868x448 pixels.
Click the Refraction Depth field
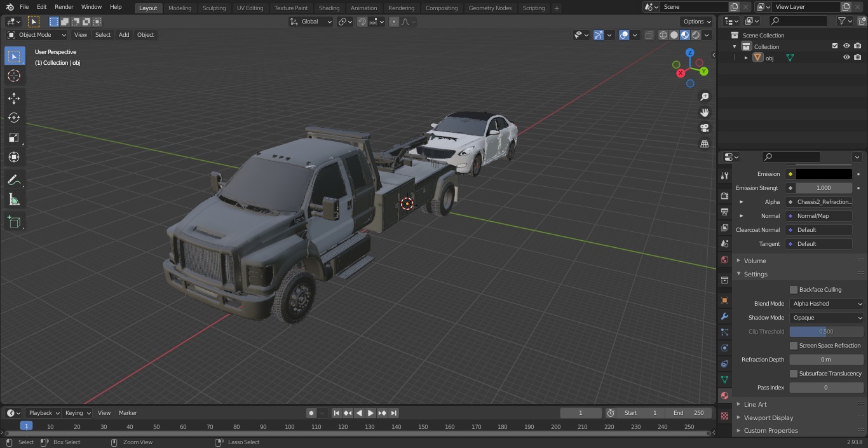tap(827, 360)
